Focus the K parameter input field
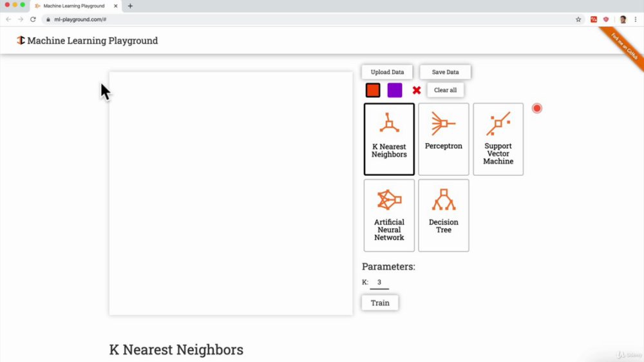The width and height of the screenshot is (644, 362). point(379,283)
